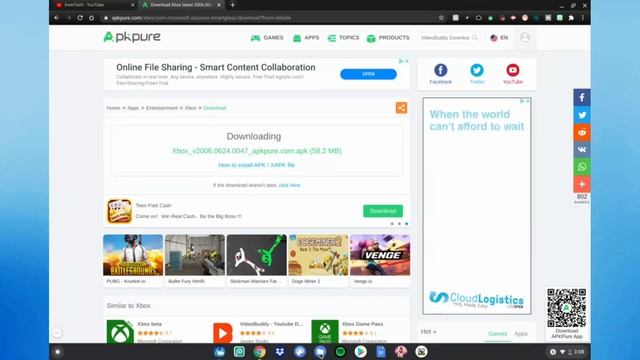Viewport: 640px width, 360px height.
Task: Open the Venge.io game thumbnail
Action: click(x=380, y=255)
